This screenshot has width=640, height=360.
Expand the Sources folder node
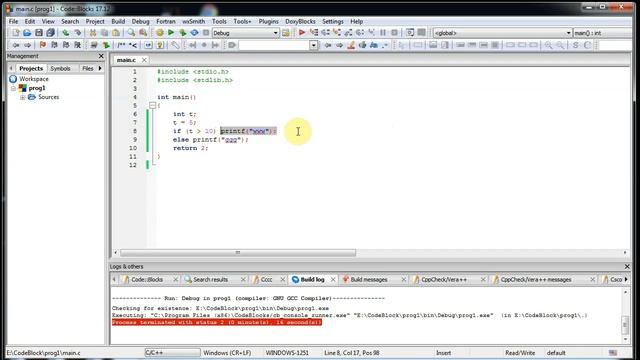point(22,97)
